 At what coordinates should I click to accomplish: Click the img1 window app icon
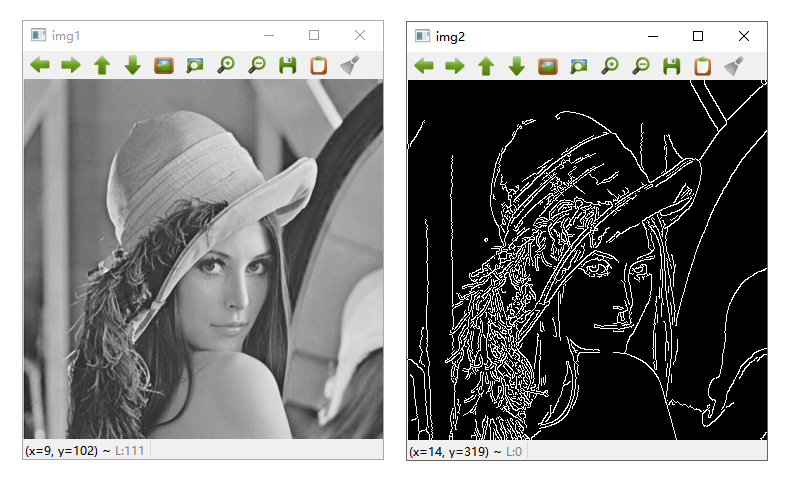(38, 35)
